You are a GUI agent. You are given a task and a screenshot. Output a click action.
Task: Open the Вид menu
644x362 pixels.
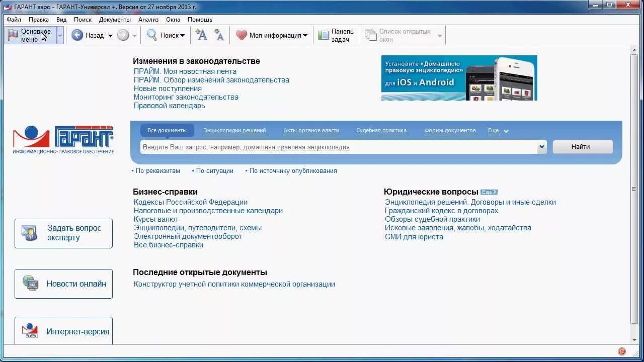61,20
